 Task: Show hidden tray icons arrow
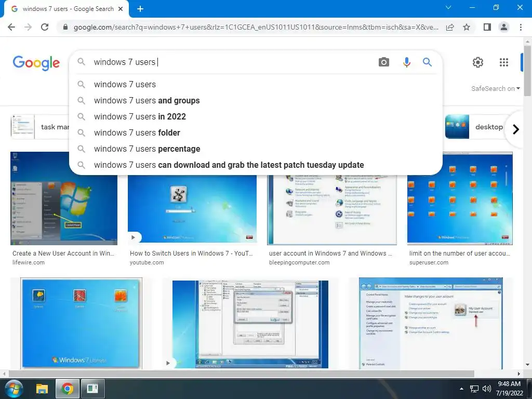[x=461, y=389]
